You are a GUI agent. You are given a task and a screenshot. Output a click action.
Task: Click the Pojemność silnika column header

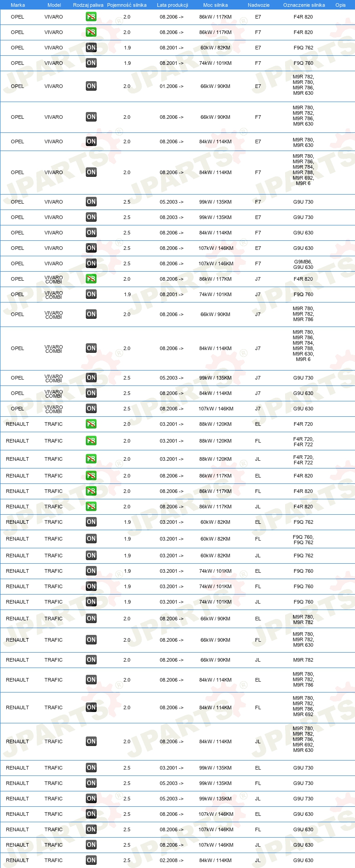click(x=127, y=5)
